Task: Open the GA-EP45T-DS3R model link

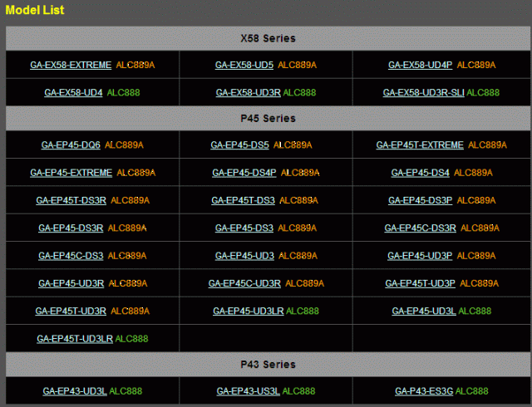Action: coord(71,200)
